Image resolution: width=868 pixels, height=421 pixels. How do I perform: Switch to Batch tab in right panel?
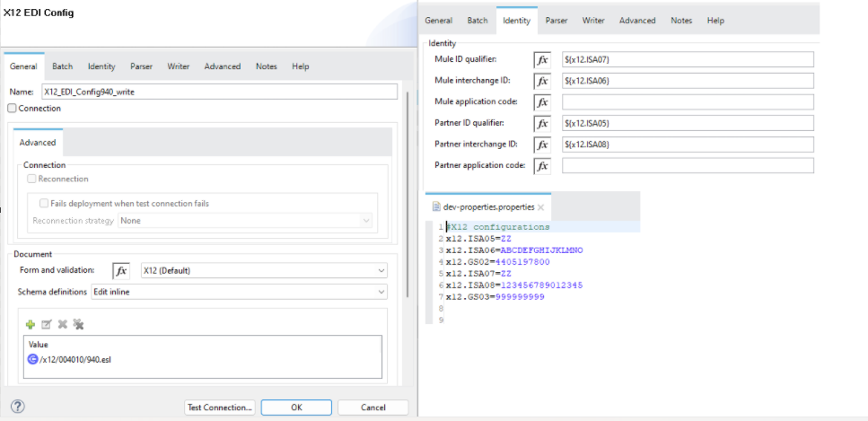point(478,21)
